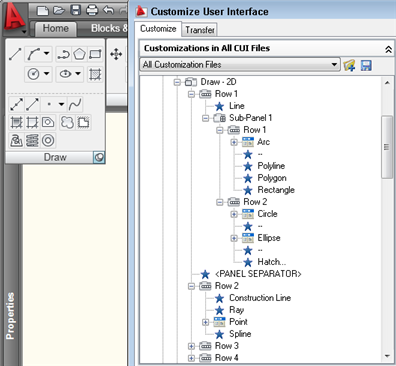Collapse the Sub-Panel 1 tree node

tap(206, 118)
